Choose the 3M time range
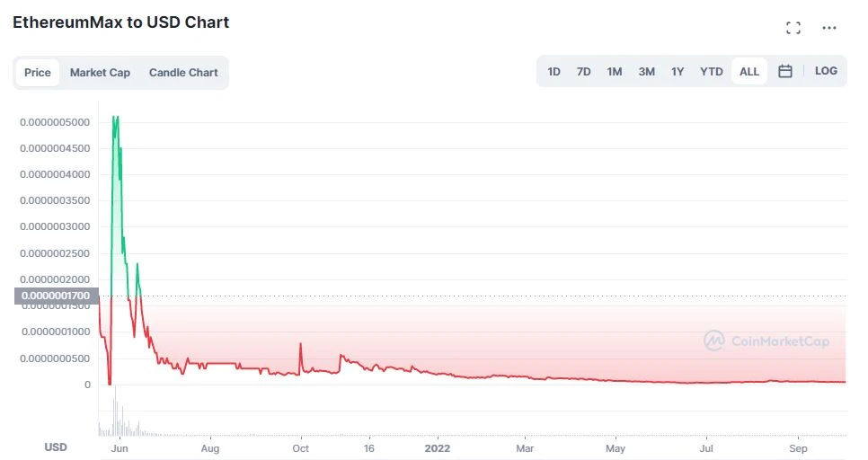The image size is (868, 460). 647,71
